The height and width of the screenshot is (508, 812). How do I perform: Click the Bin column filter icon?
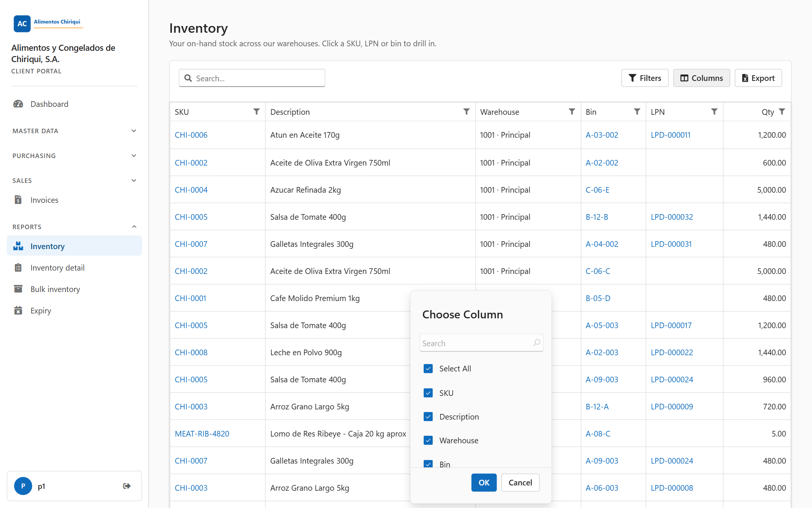pos(637,112)
